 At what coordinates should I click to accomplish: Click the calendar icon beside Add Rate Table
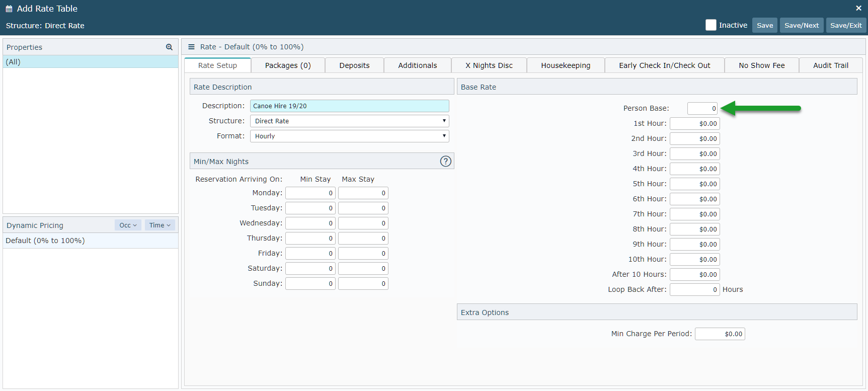point(9,9)
